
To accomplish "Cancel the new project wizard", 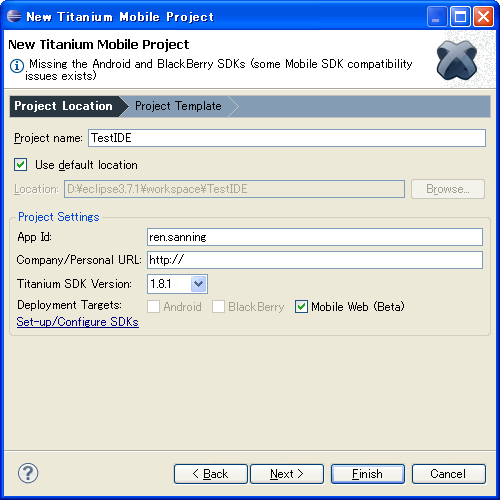I will click(449, 474).
